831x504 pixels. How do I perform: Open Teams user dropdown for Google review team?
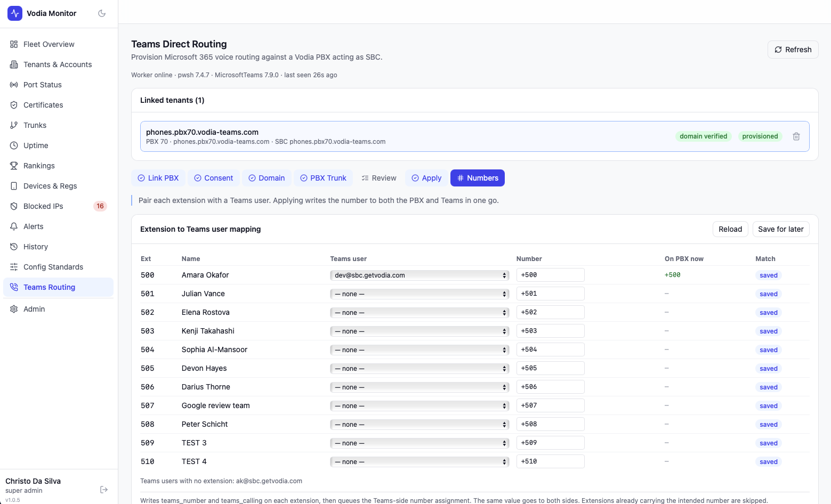click(419, 406)
